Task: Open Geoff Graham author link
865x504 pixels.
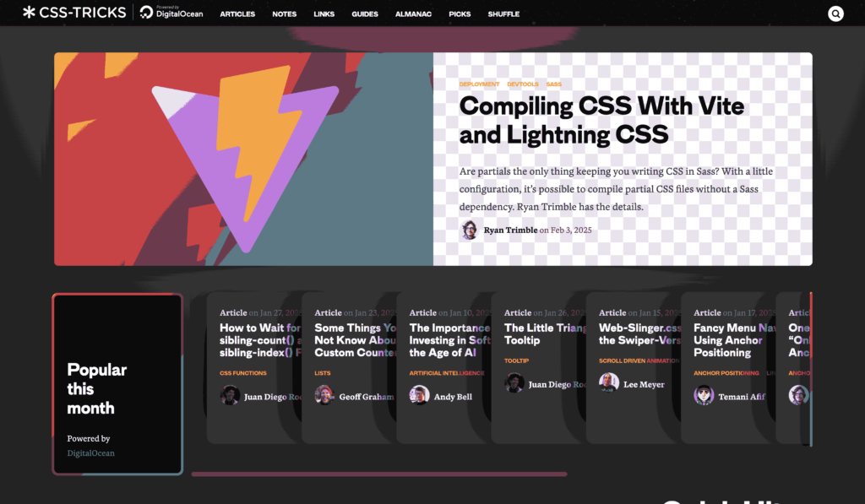Action: [367, 397]
